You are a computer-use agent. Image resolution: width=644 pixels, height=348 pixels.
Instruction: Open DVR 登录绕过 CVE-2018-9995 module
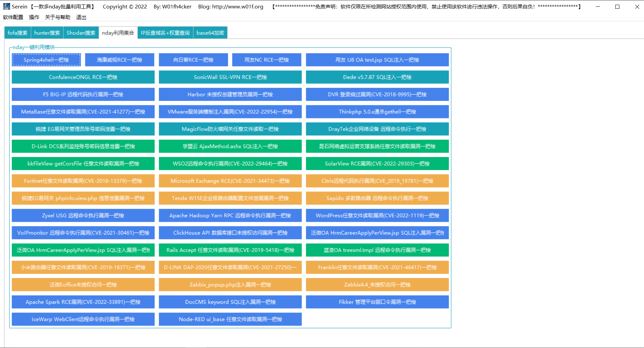tap(377, 94)
